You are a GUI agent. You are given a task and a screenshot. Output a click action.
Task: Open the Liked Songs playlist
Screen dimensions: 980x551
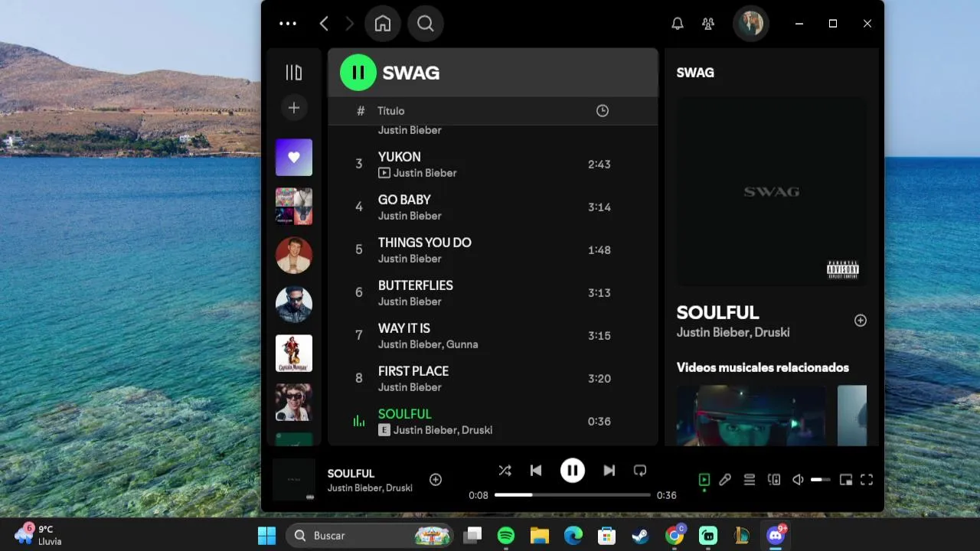[x=294, y=158]
